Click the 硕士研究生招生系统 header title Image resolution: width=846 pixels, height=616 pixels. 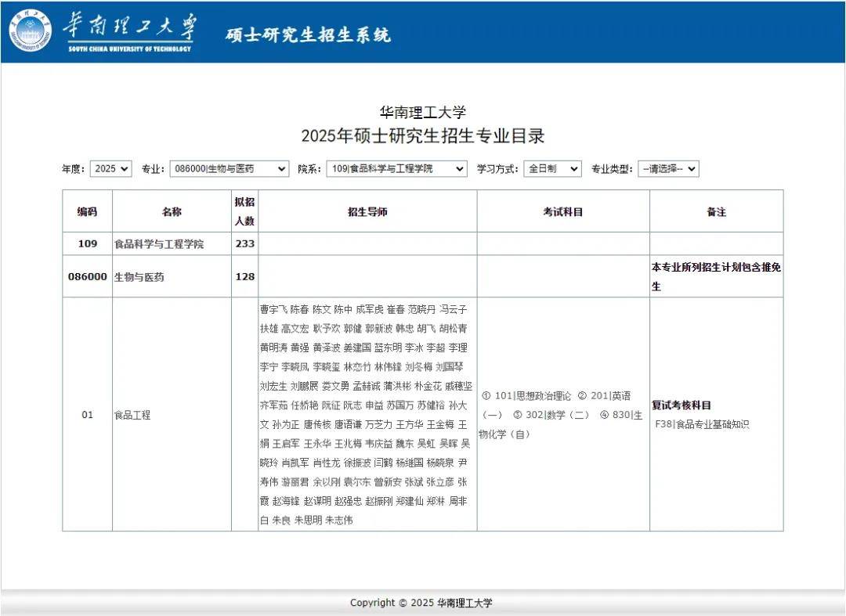point(308,35)
